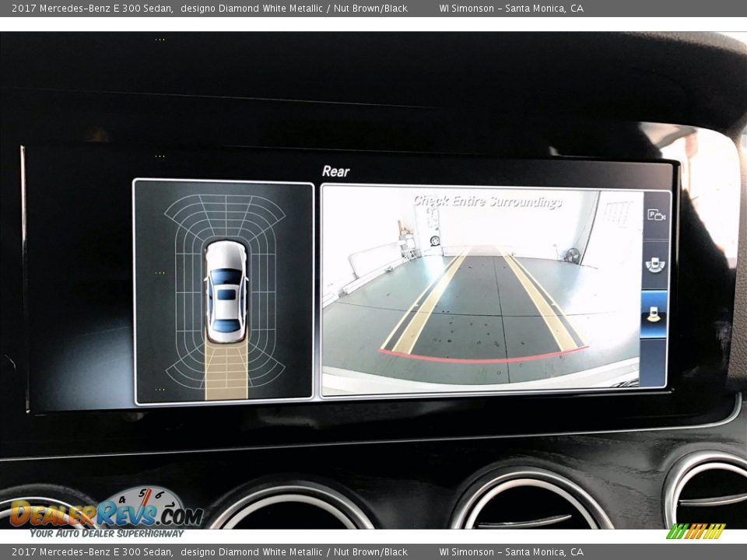Tap the white top-down car graphic

click(226, 292)
